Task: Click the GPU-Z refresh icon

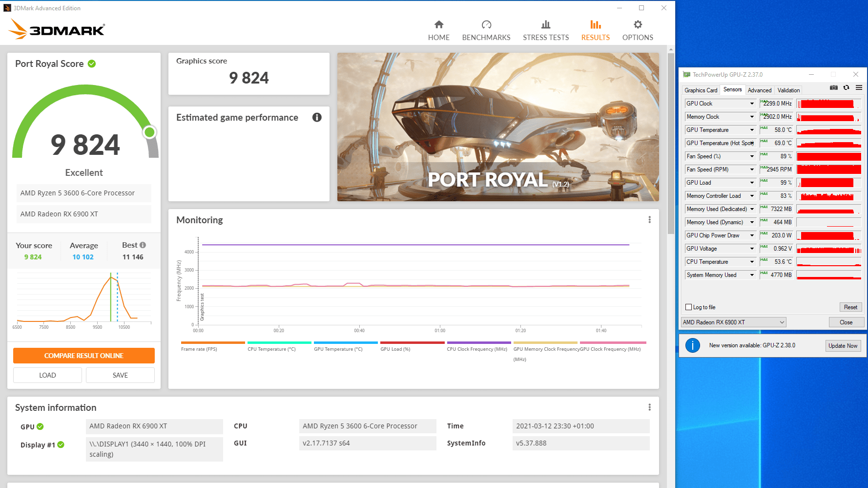Action: click(847, 88)
